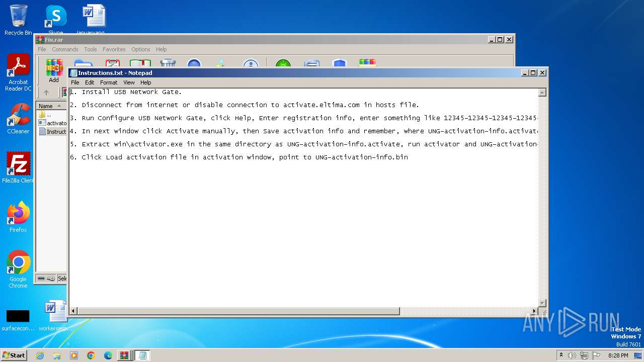Screen dimensions: 644x362
Task: Click the Protect shield icon in WinRAR toolbar
Action: pyautogui.click(x=340, y=63)
